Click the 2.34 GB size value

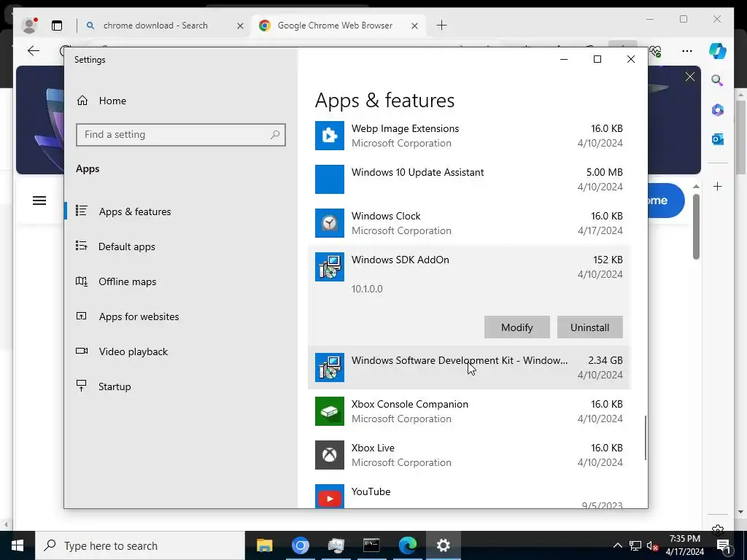[x=605, y=360]
